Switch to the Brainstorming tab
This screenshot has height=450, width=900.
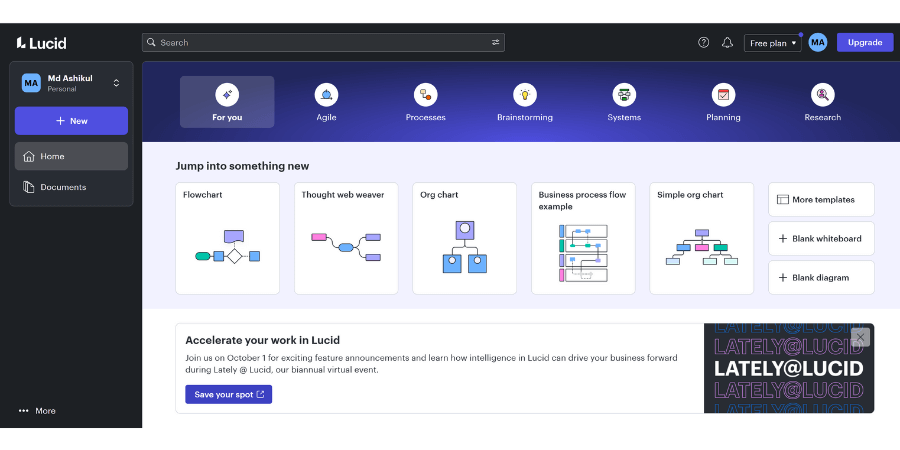(x=525, y=102)
